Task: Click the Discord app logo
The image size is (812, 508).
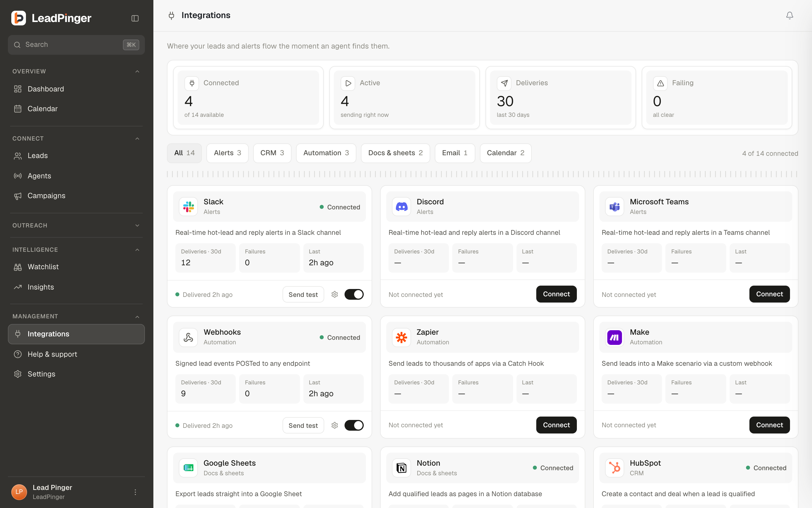Action: (x=402, y=207)
